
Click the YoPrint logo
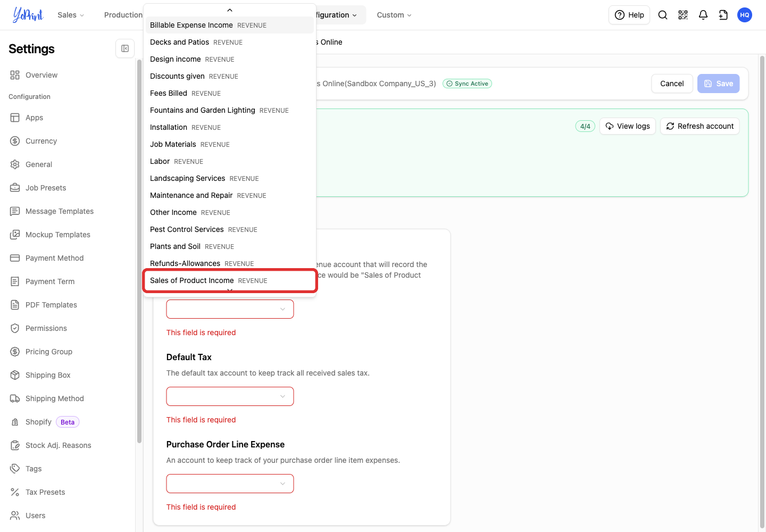pyautogui.click(x=28, y=15)
